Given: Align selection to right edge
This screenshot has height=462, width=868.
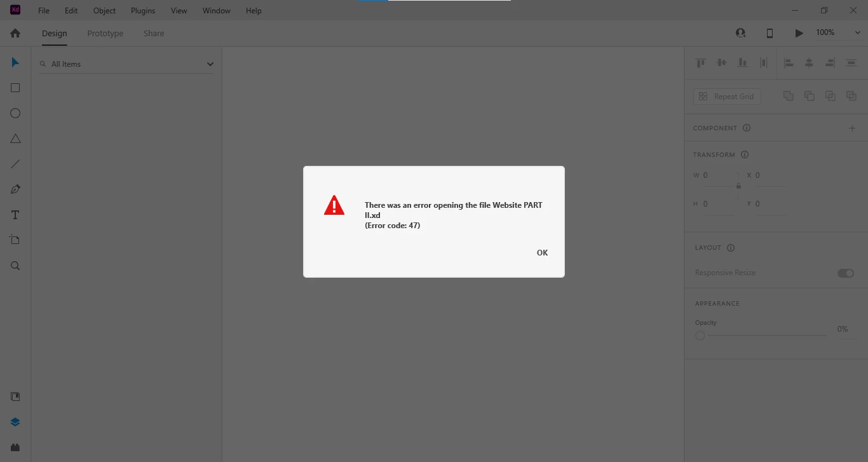Looking at the screenshot, I should point(830,62).
